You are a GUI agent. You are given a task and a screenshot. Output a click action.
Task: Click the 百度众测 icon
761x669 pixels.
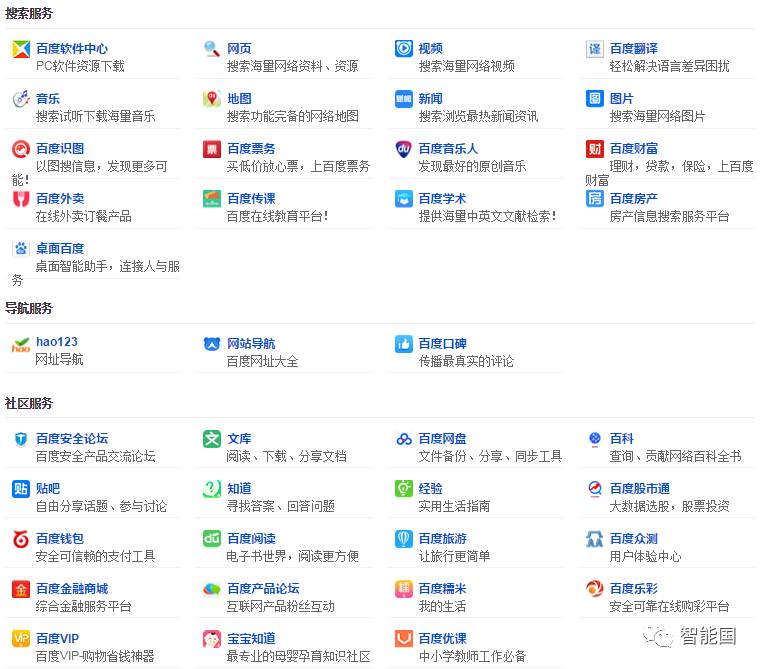[x=595, y=539]
